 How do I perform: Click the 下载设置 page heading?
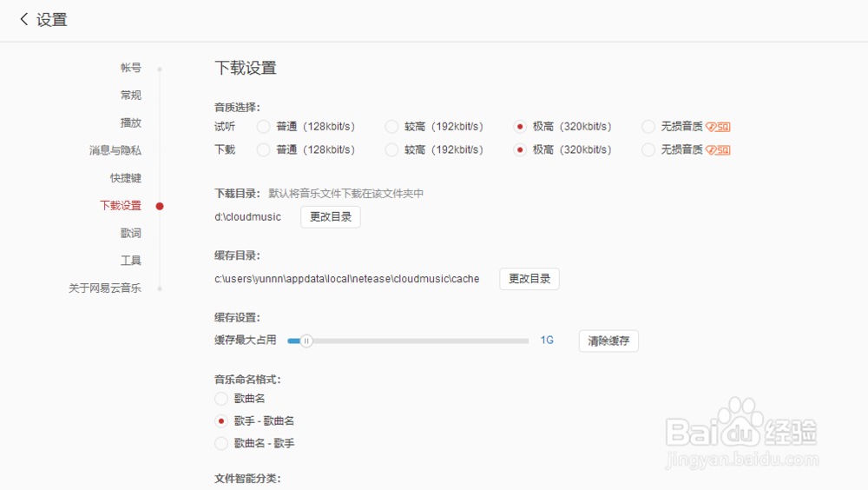[x=246, y=68]
